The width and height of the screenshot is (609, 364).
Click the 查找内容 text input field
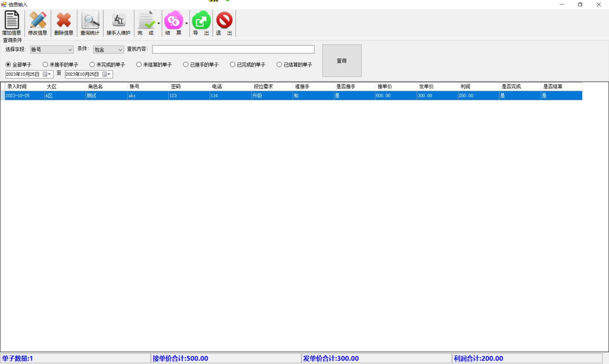click(233, 49)
